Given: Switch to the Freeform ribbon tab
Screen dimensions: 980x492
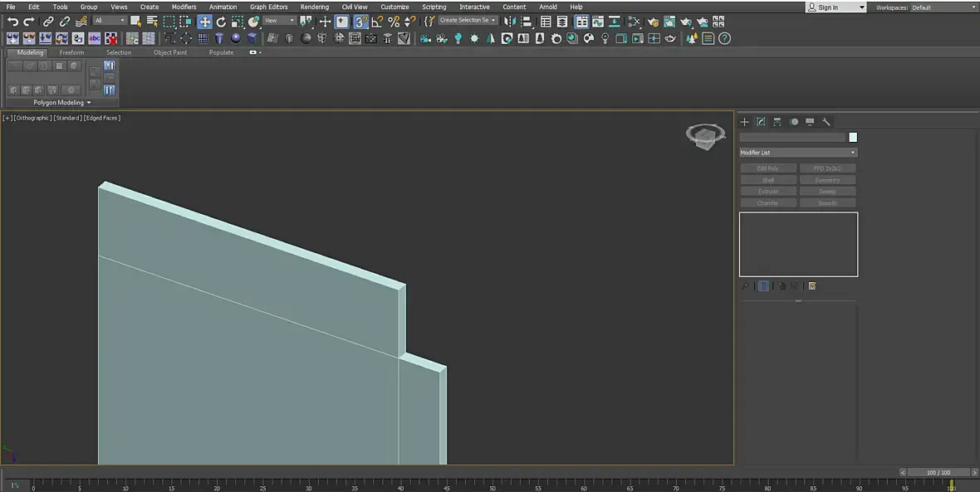Looking at the screenshot, I should [71, 52].
